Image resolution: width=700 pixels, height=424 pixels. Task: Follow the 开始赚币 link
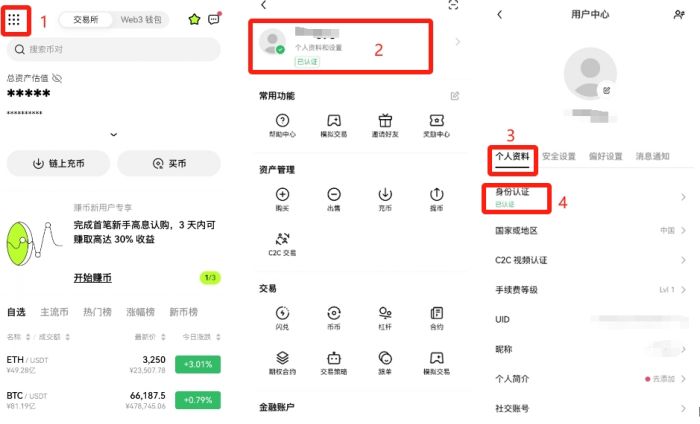coord(93,278)
